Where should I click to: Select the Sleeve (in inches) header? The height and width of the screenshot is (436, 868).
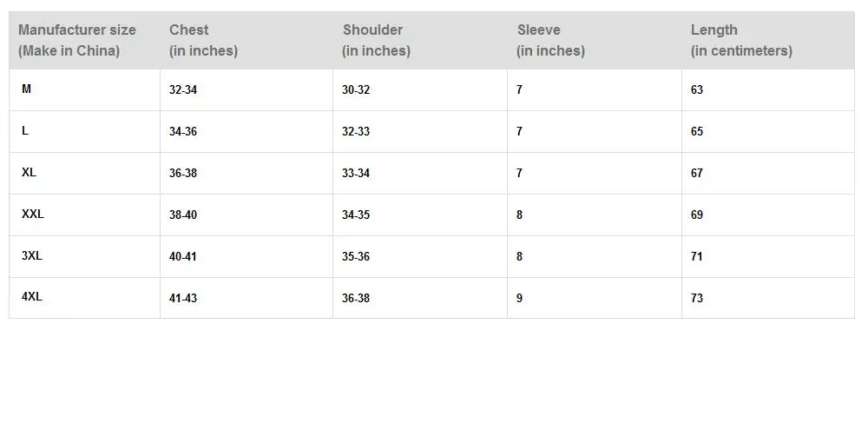550,40
